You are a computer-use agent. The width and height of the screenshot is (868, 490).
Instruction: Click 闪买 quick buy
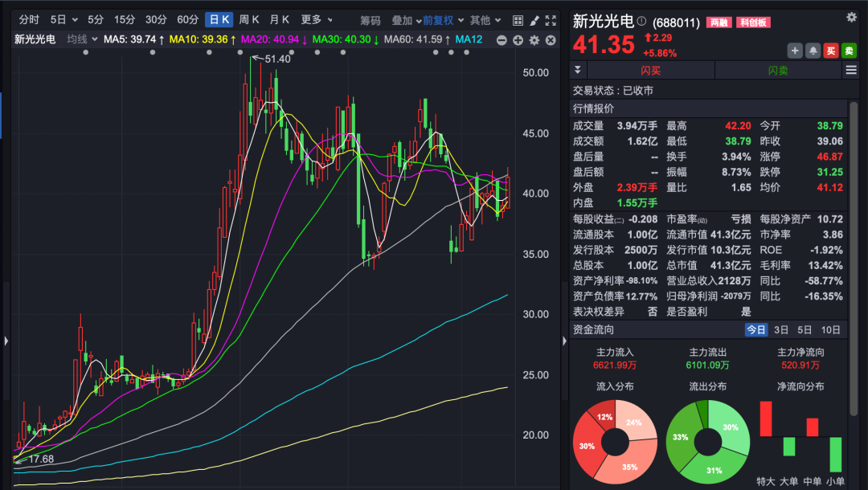(x=650, y=70)
